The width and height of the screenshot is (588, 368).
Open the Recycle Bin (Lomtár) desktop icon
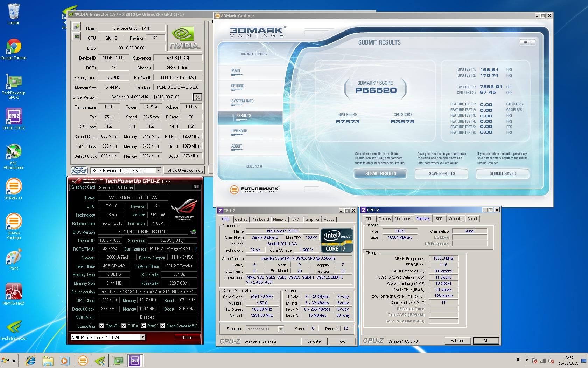coord(14,14)
